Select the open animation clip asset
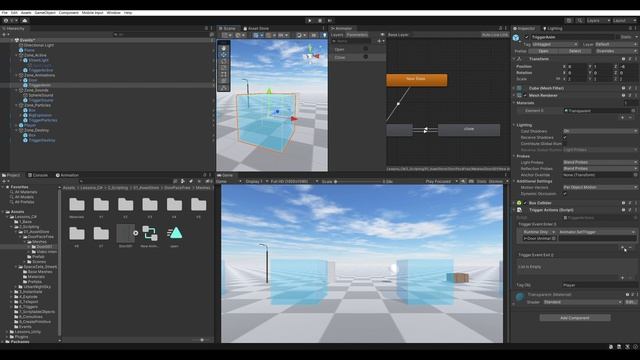Viewport: 640px width, 360px height. [174, 233]
